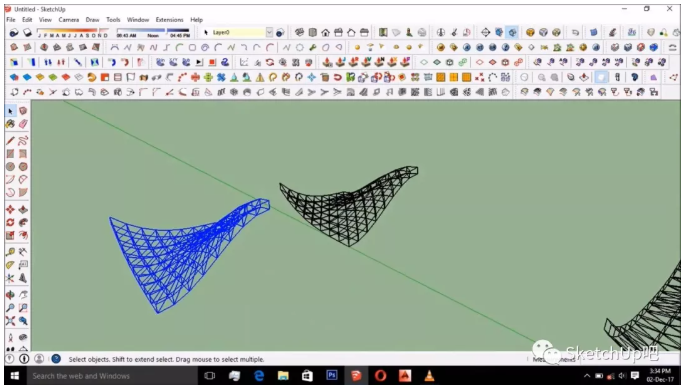Viewport: 684px width, 389px height.
Task: Select the Rotate tool
Action: tap(10, 222)
